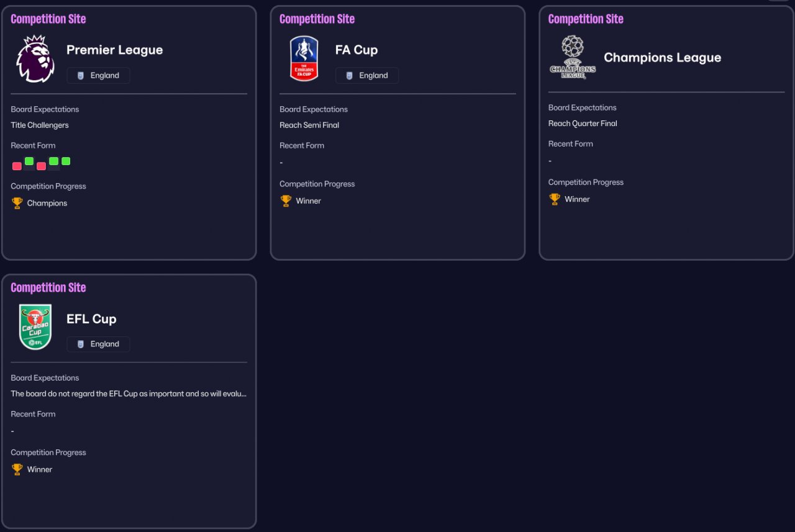The height and width of the screenshot is (532, 795).
Task: Open the Premier League title link
Action: (x=114, y=50)
